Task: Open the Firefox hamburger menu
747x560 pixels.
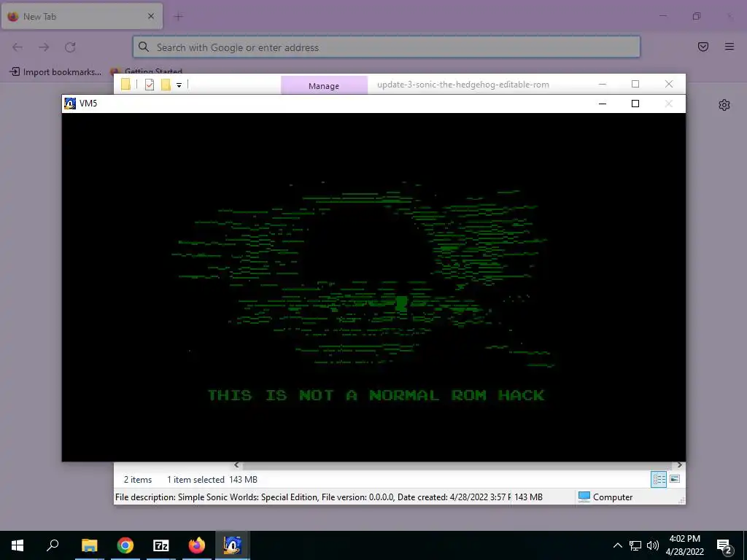Action: 729,47
